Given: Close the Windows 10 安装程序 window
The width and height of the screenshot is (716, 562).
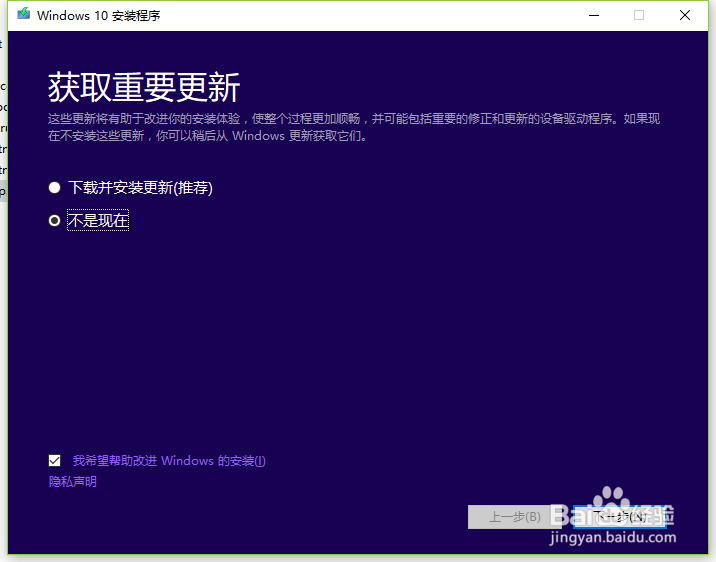Looking at the screenshot, I should click(x=684, y=16).
